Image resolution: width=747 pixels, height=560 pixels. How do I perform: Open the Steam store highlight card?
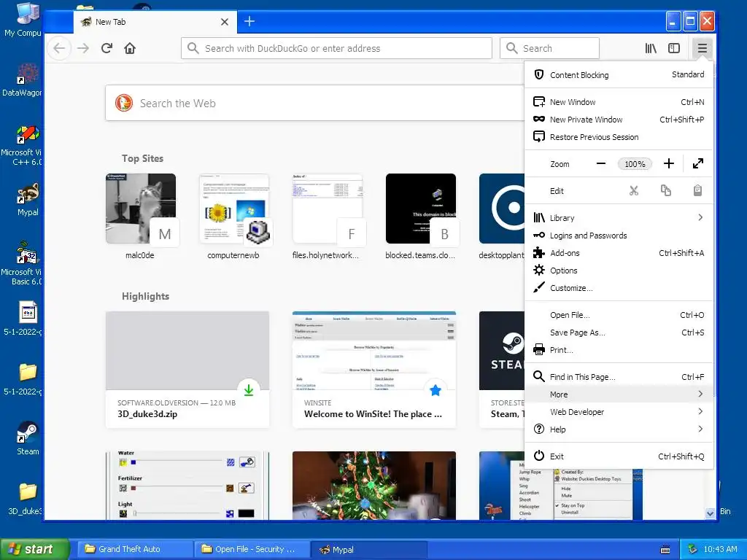(502, 370)
